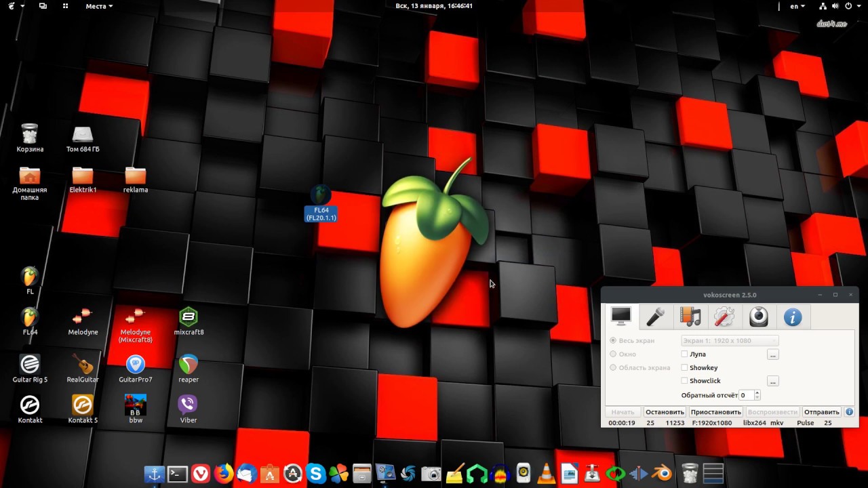This screenshot has height=488, width=868.
Task: Open the Домашняя папка home folder
Action: click(x=30, y=183)
